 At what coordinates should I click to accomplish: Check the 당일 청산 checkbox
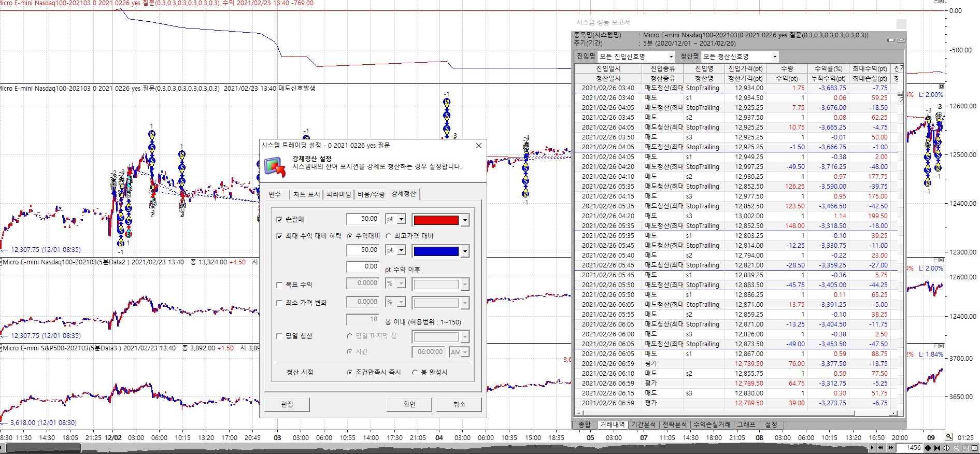(x=279, y=336)
